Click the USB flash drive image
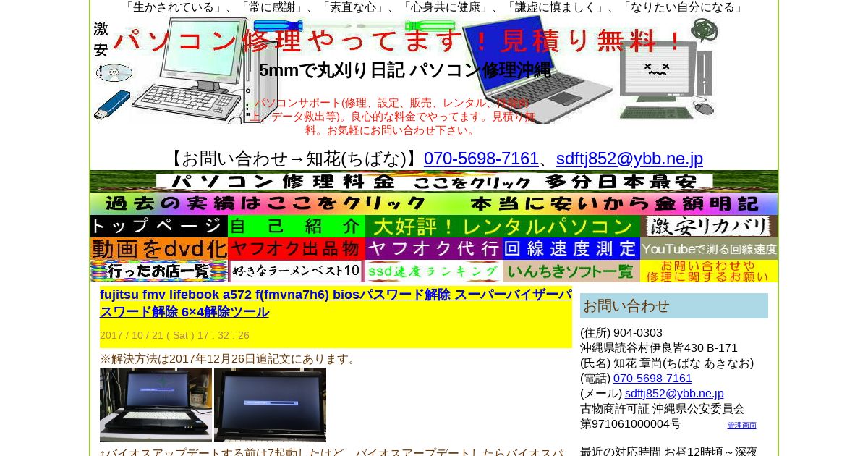Image resolution: width=868 pixels, height=456 pixels. point(111,105)
